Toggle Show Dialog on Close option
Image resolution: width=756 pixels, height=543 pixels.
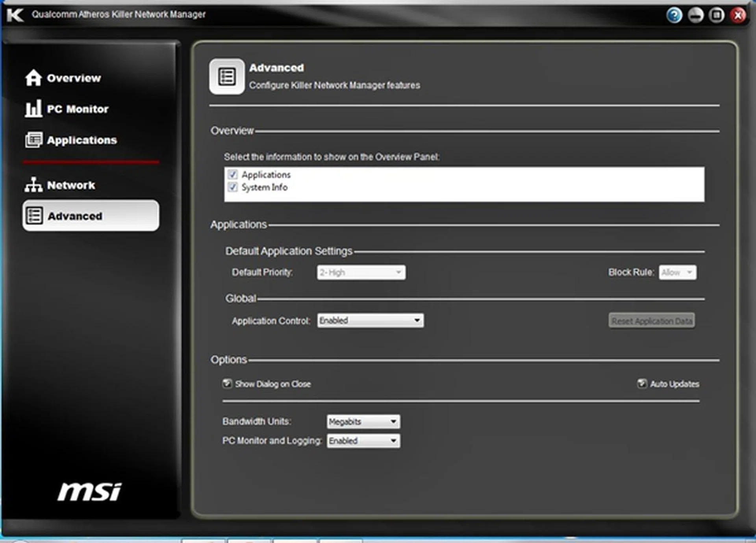227,383
